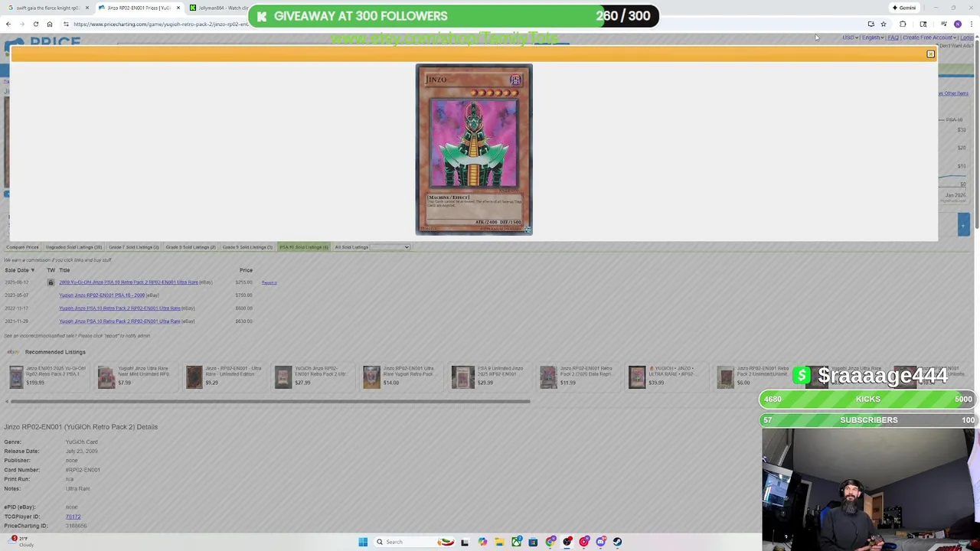Bookmark this page with star icon
This screenshot has height=551, width=980.
[883, 24]
